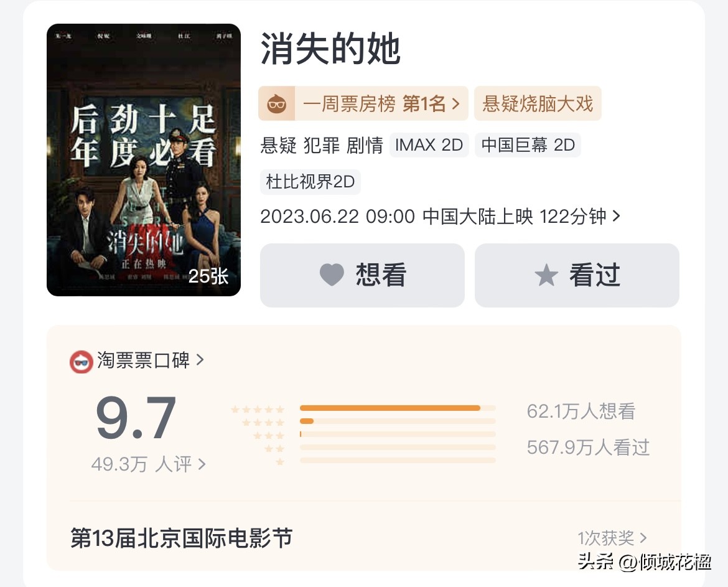728x587 pixels.
Task: Click the one-star rating icon
Action: point(279,461)
